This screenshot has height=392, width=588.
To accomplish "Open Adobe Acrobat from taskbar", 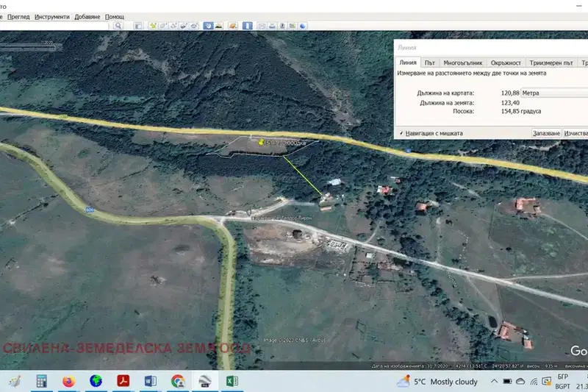I will click(x=123, y=381).
